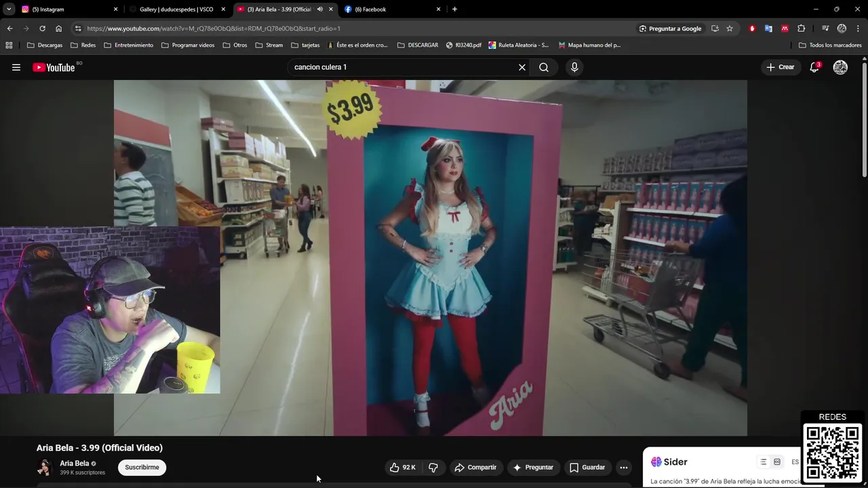Open the Chrome three-dot menu

click(858, 28)
